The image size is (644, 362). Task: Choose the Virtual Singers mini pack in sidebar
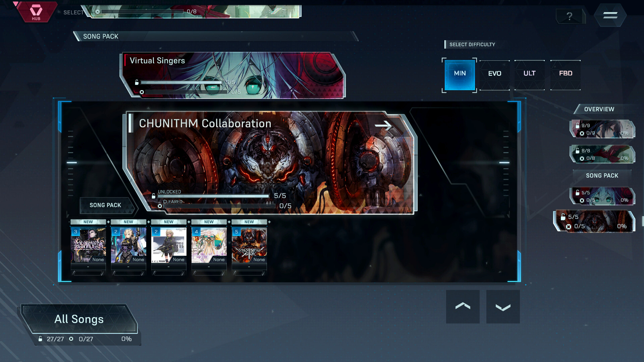point(602,196)
